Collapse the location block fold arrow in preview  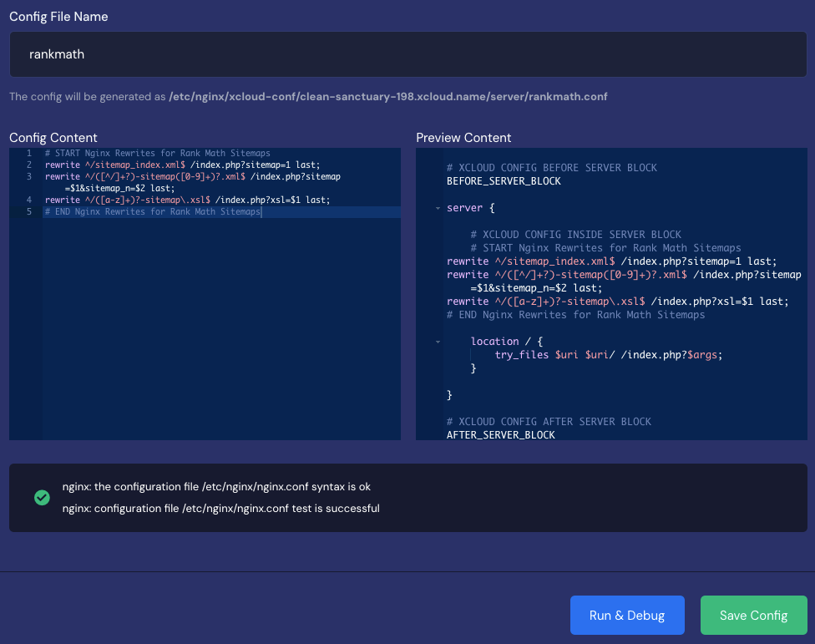[x=438, y=342]
